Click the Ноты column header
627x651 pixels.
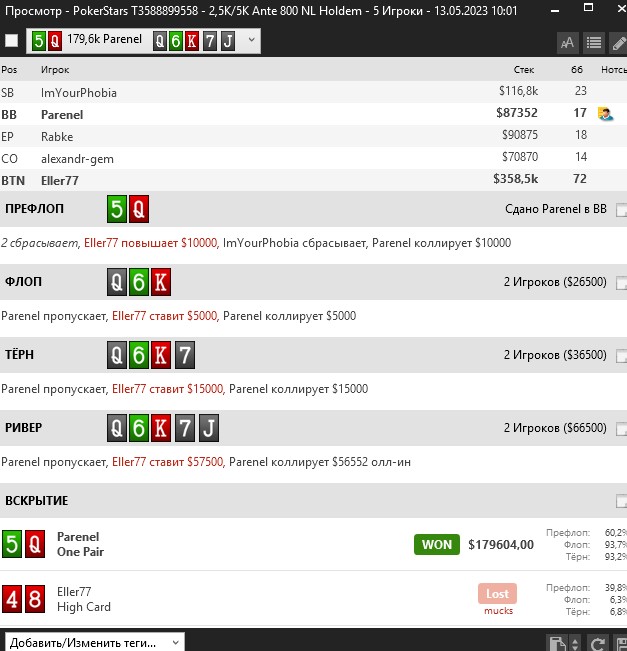614,70
